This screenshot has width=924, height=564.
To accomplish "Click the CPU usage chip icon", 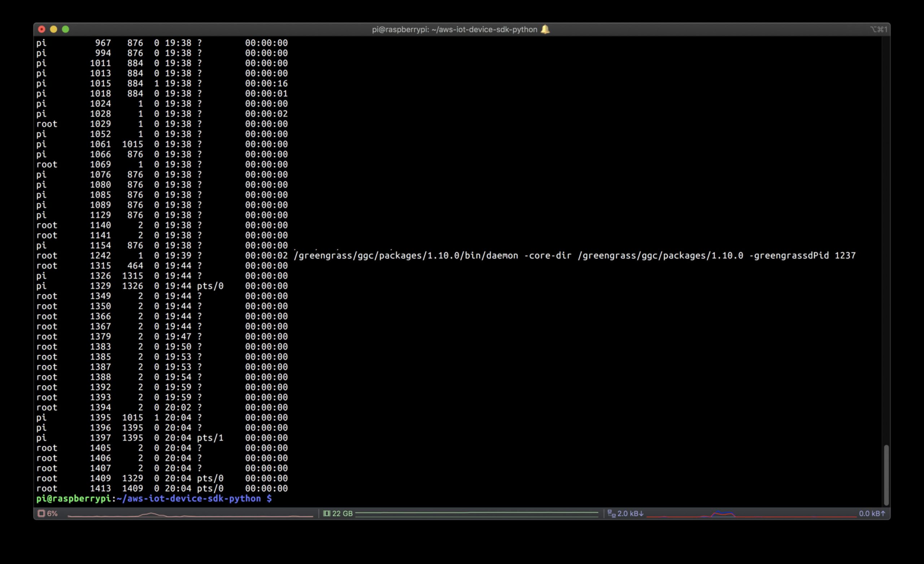I will point(41,513).
